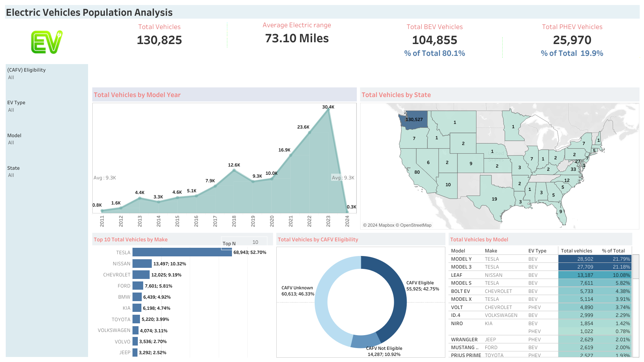Select the NISSAN bar in Top 10 Makes
Screen dimensions: 644x362
pyautogui.click(x=142, y=264)
